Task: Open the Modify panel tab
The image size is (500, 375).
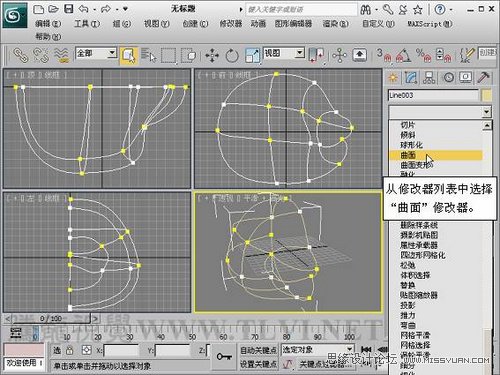Action: coord(411,77)
